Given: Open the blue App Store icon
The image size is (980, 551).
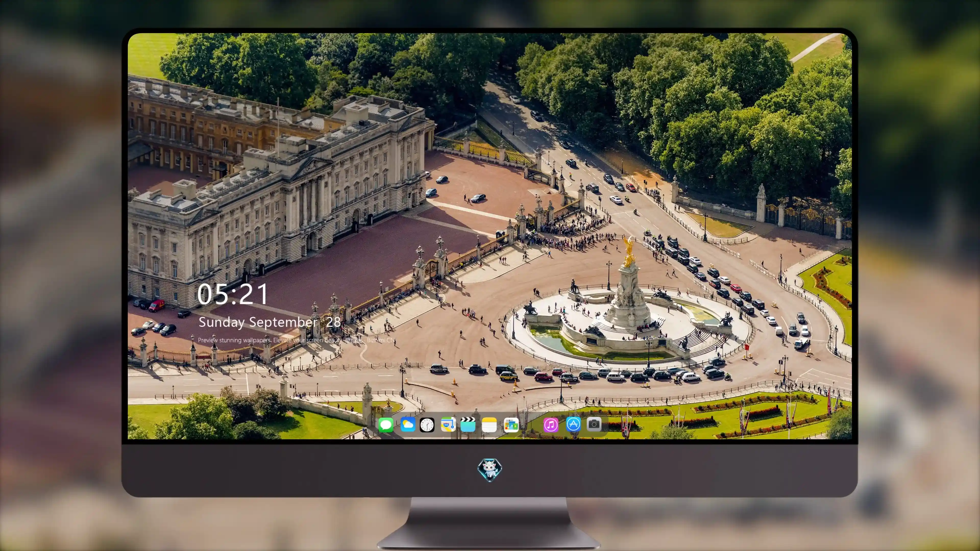Looking at the screenshot, I should click(573, 424).
